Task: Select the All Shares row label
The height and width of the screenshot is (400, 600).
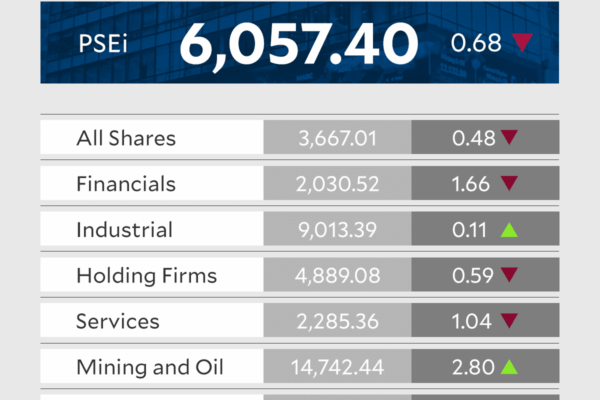Action: (x=126, y=138)
